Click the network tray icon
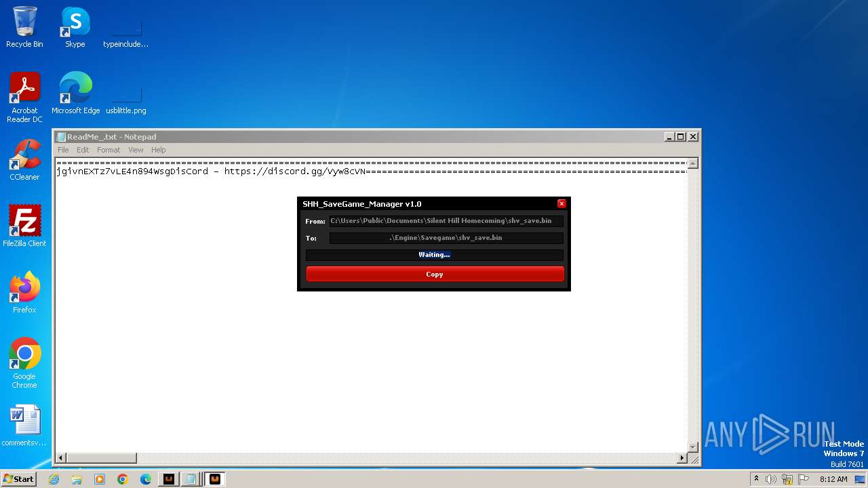 point(787,479)
